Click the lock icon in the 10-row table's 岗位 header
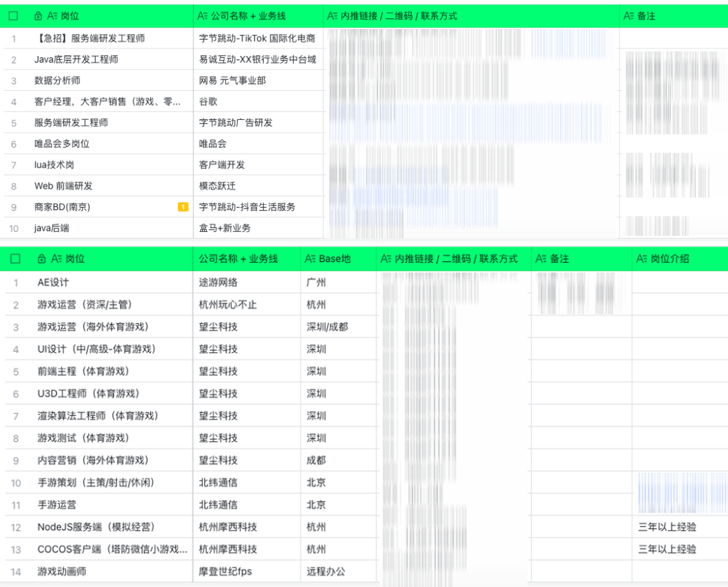Viewport: 728px width, 587px height. click(x=38, y=16)
